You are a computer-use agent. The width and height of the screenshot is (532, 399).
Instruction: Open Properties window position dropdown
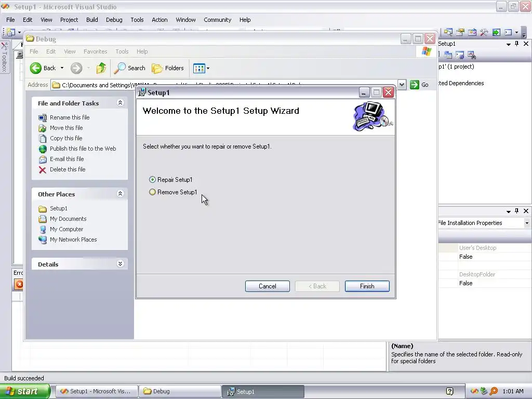coord(508,211)
